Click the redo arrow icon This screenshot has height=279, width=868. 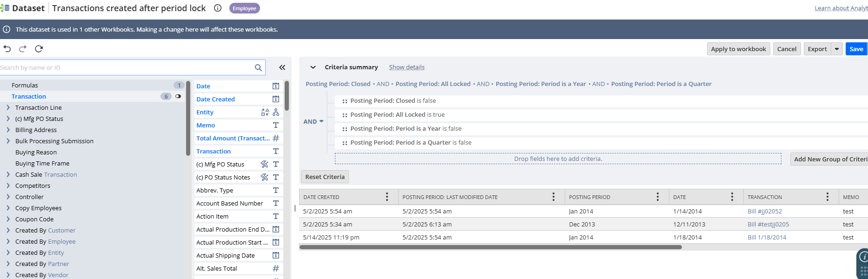coord(23,49)
